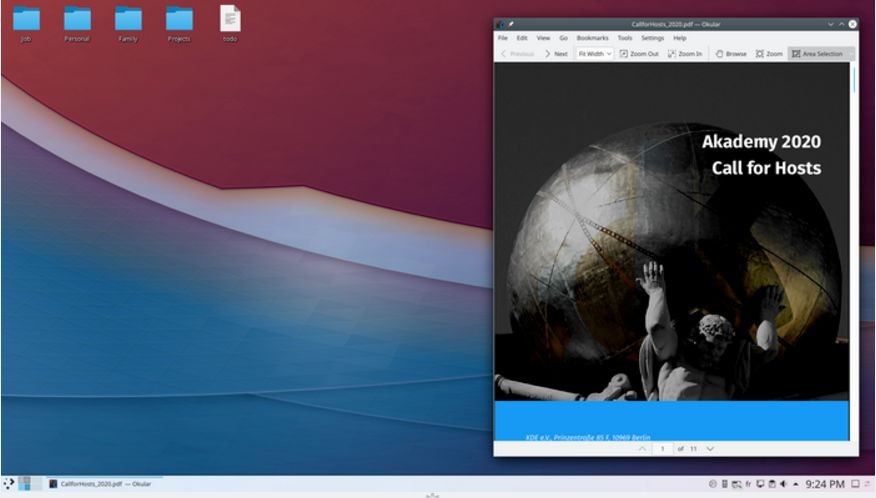876x498 pixels.
Task: Go to the Next page via toolbar
Action: tap(556, 54)
